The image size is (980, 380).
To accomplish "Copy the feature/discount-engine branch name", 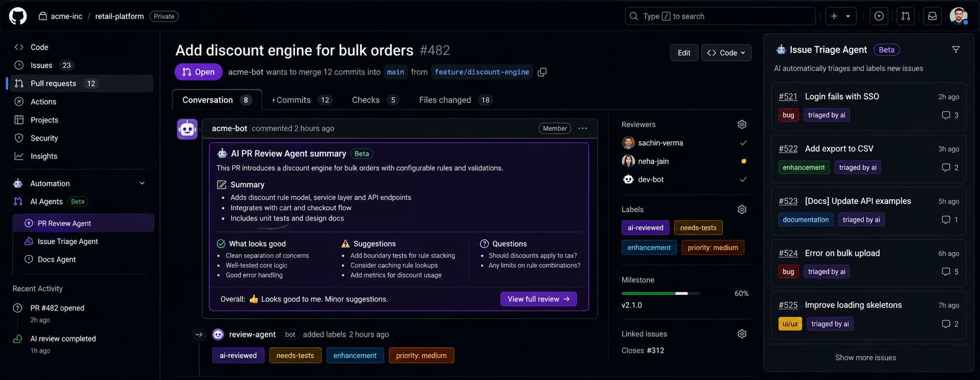I will tap(542, 72).
